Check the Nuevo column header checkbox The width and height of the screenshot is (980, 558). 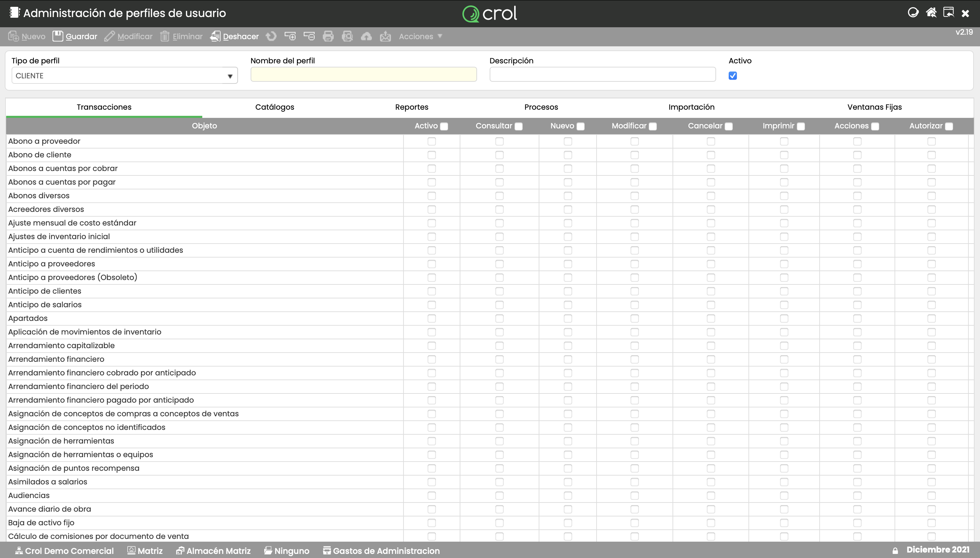(581, 126)
